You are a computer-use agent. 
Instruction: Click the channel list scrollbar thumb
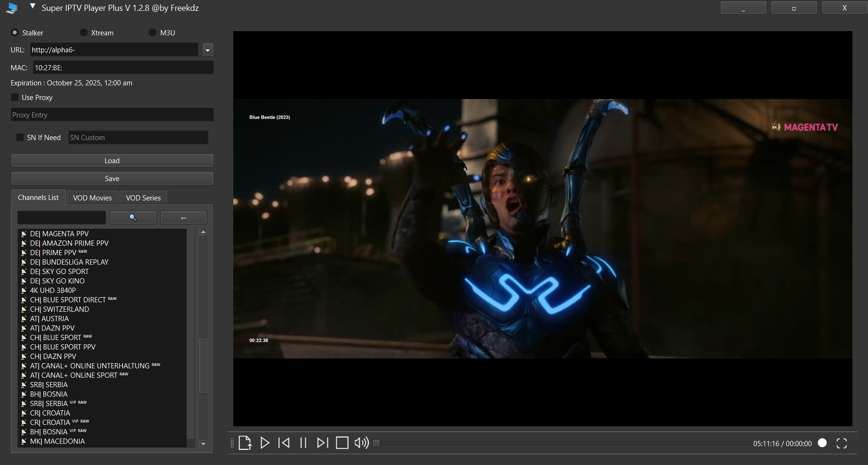click(x=203, y=365)
